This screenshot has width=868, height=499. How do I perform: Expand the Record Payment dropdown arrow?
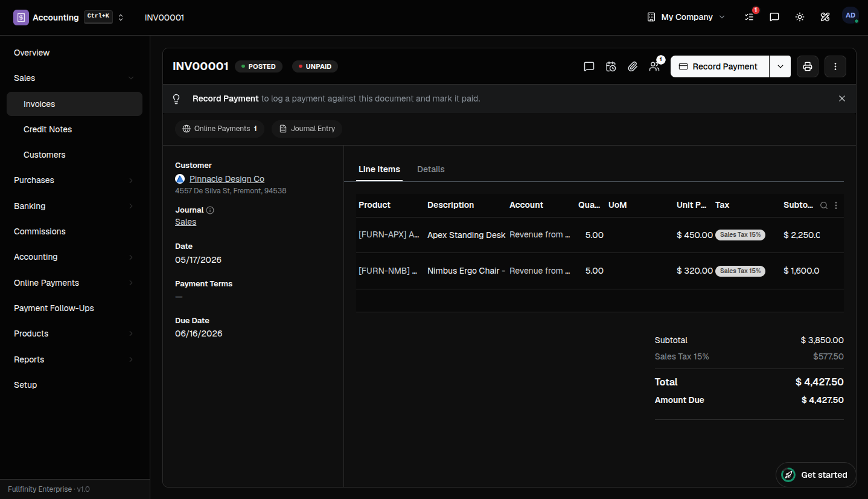coord(780,66)
